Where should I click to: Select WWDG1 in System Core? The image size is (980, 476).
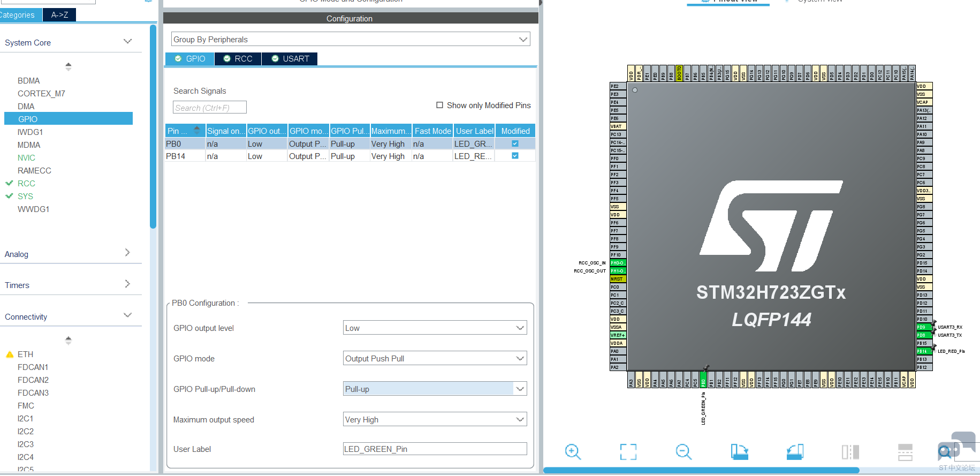coord(33,209)
